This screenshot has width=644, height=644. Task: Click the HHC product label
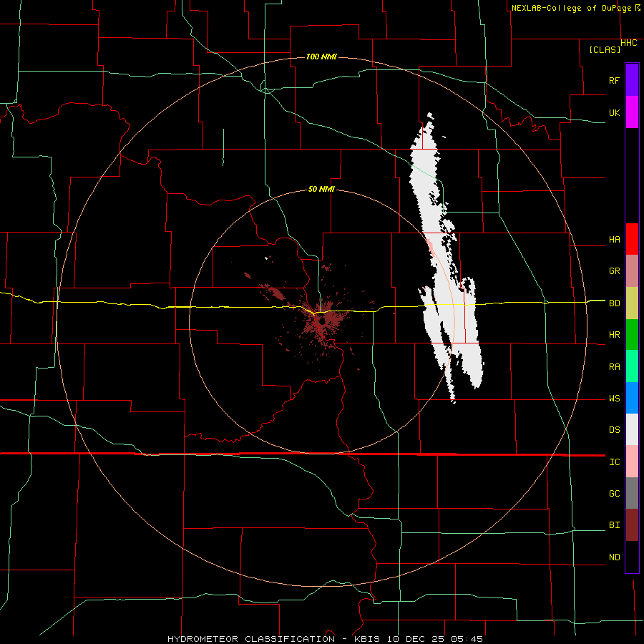coord(629,43)
